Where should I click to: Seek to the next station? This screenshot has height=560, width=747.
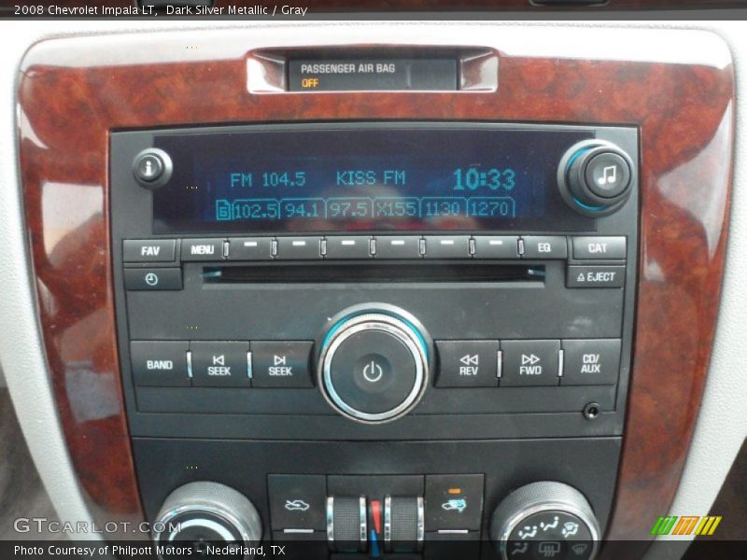(x=281, y=365)
